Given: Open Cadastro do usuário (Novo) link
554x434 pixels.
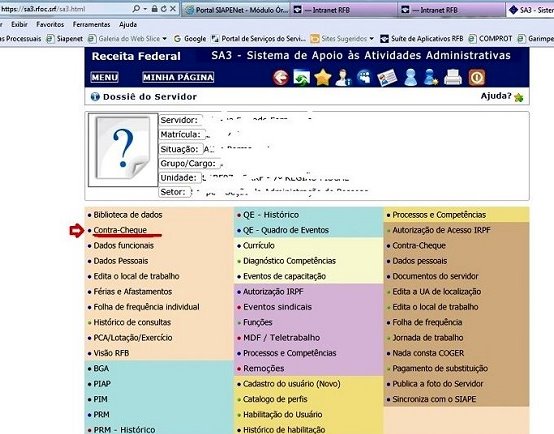Looking at the screenshot, I should click(x=292, y=384).
